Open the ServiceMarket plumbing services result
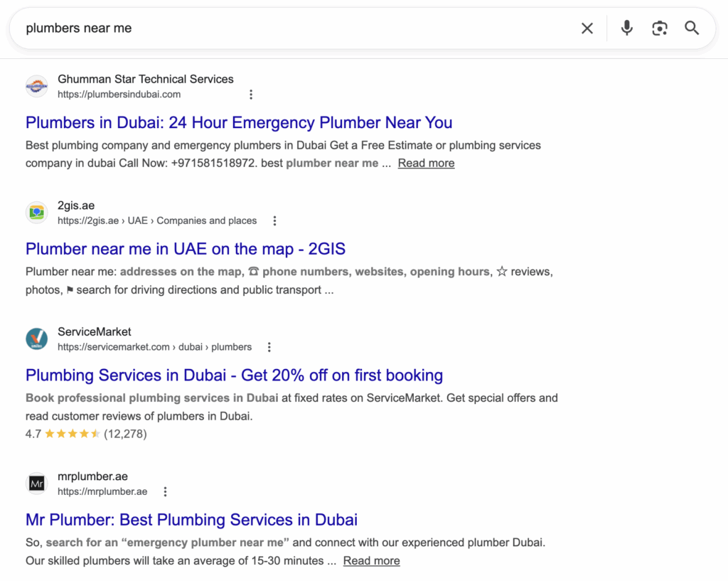Viewport: 728px width, 581px height. point(234,375)
